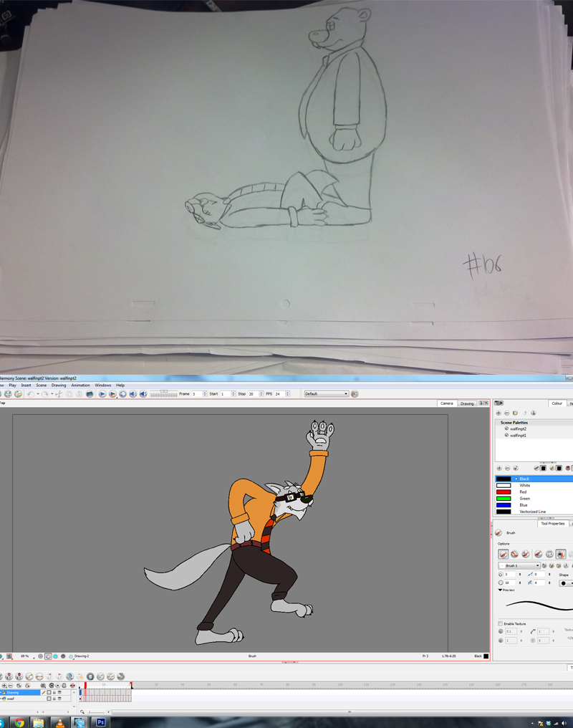Click the Frame number input field
This screenshot has width=573, height=728.
(x=196, y=393)
